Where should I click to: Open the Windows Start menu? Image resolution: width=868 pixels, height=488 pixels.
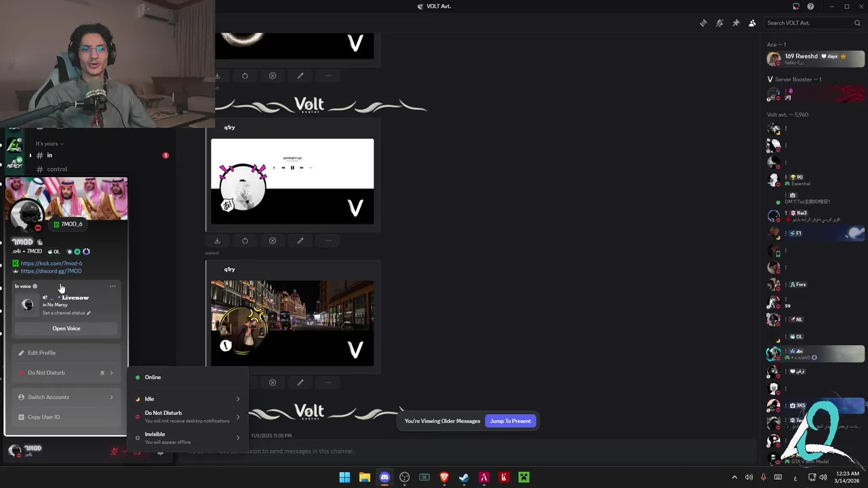click(344, 478)
